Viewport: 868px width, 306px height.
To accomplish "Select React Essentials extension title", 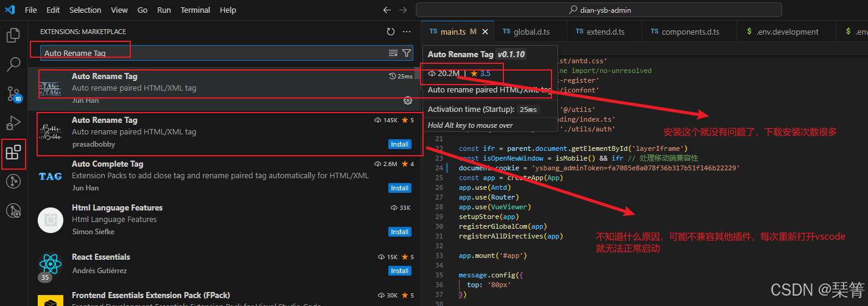I will (x=101, y=257).
